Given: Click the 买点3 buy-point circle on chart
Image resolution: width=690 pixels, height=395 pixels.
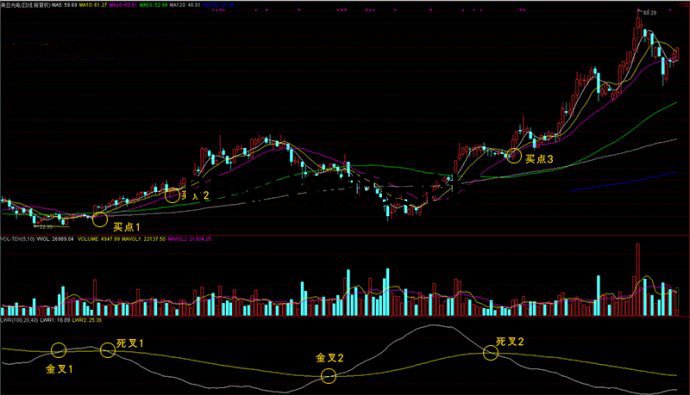Looking at the screenshot, I should pos(513,156).
